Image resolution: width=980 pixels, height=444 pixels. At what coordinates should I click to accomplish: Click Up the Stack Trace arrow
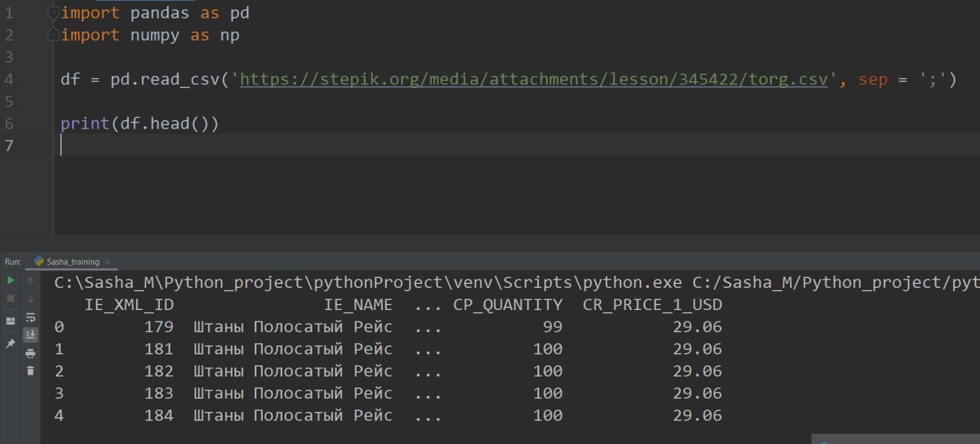click(31, 281)
